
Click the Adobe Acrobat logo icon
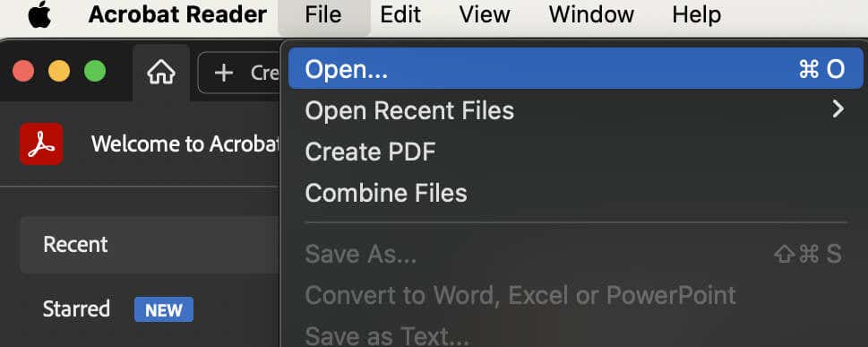[x=41, y=143]
